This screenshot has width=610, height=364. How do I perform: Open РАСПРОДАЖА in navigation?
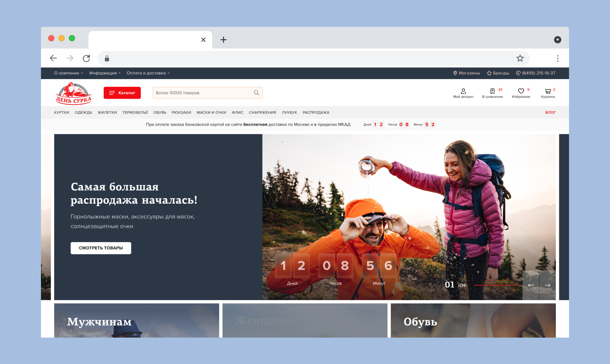(316, 112)
